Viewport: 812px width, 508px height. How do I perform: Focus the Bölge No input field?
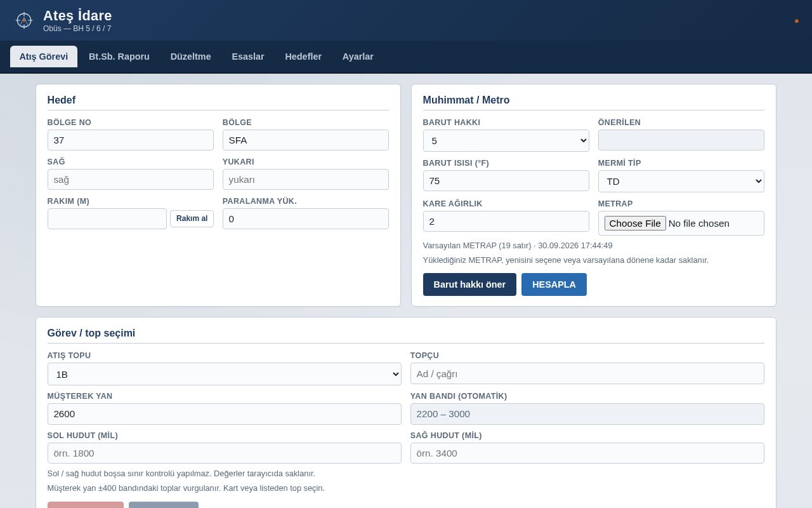[x=130, y=140]
